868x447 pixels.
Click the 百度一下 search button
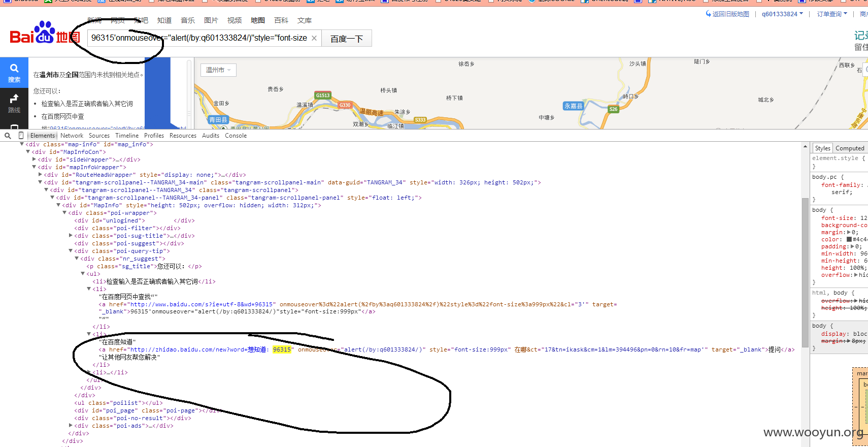click(347, 39)
